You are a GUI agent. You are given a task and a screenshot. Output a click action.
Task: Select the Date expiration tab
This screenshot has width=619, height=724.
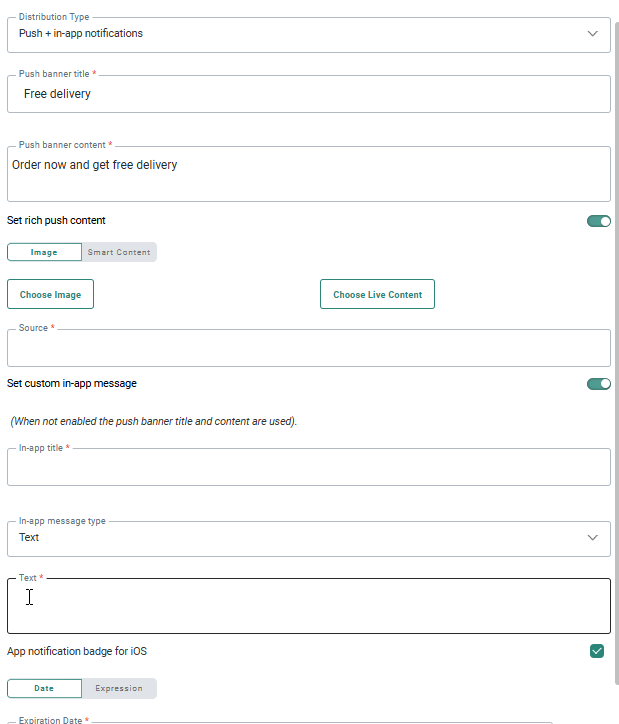pos(44,688)
